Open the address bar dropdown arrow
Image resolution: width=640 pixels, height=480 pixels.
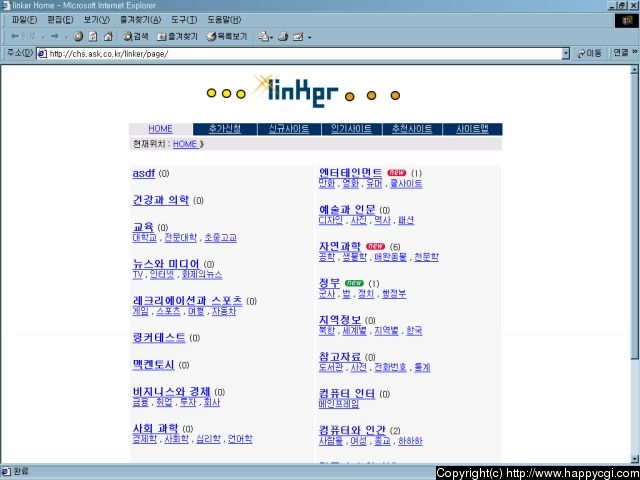(565, 53)
